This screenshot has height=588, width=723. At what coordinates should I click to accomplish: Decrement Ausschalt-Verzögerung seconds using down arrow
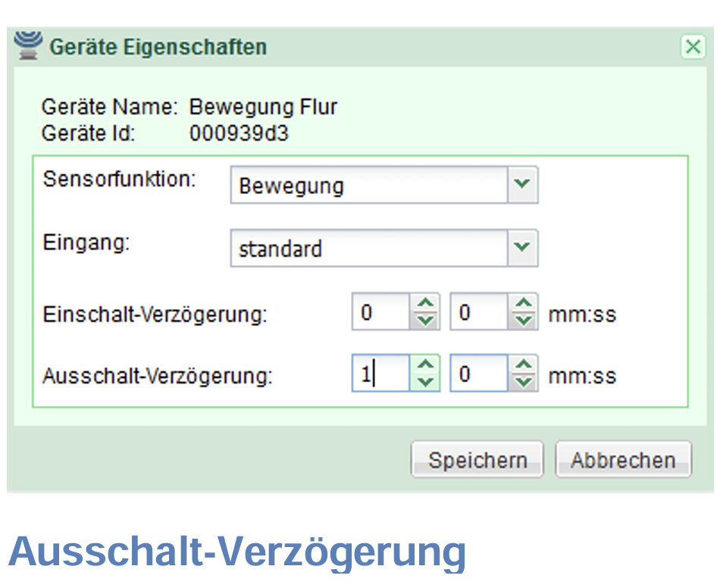tap(523, 383)
